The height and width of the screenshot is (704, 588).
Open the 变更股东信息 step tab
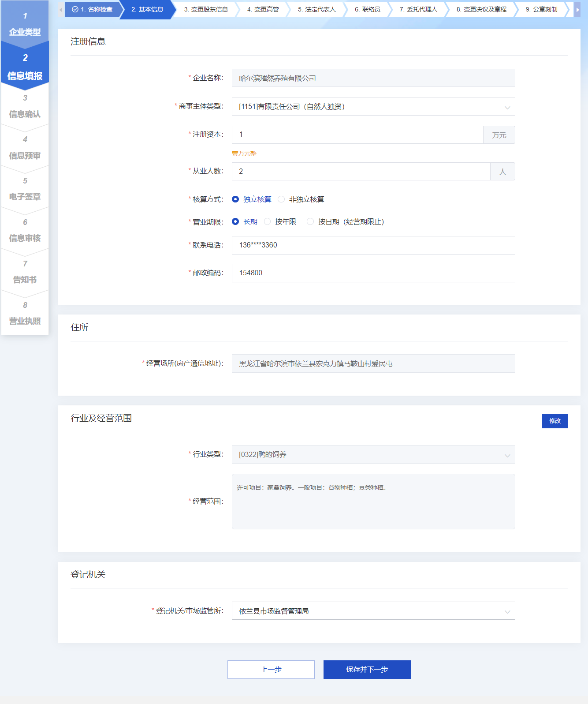pyautogui.click(x=205, y=9)
